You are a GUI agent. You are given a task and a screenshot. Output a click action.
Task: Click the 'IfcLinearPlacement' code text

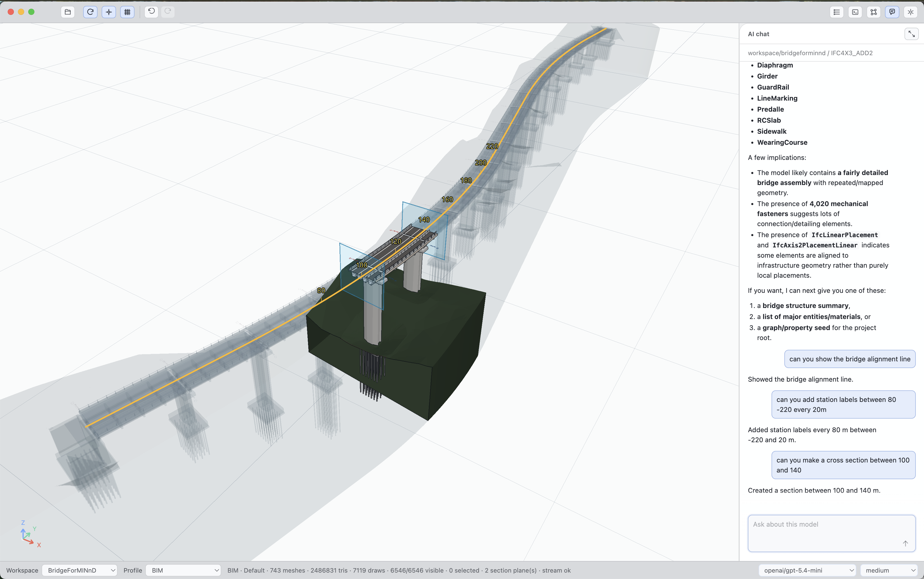[844, 235]
